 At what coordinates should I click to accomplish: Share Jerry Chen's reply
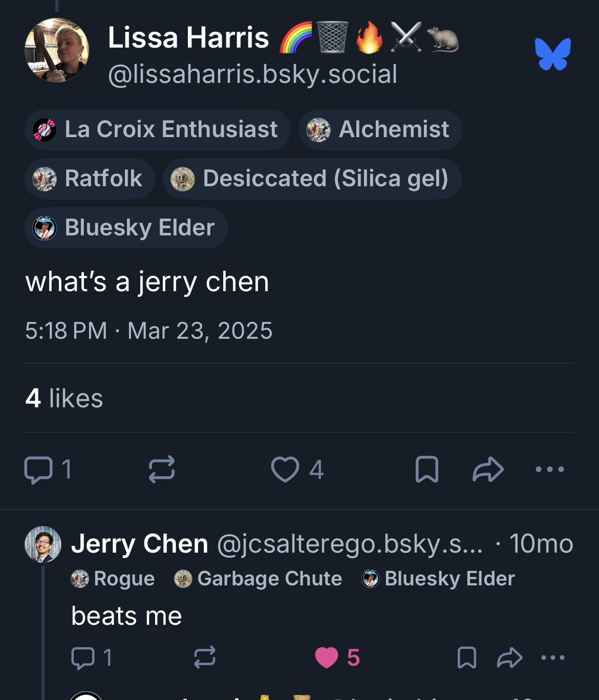pos(509,658)
